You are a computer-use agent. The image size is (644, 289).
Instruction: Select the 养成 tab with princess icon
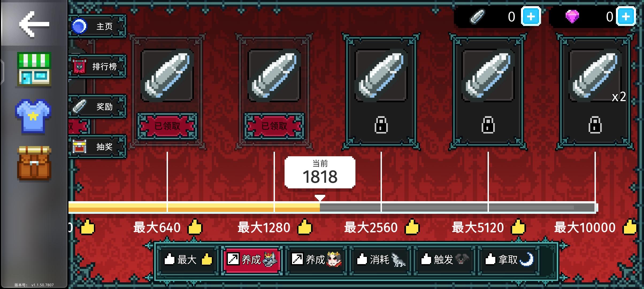(x=316, y=260)
